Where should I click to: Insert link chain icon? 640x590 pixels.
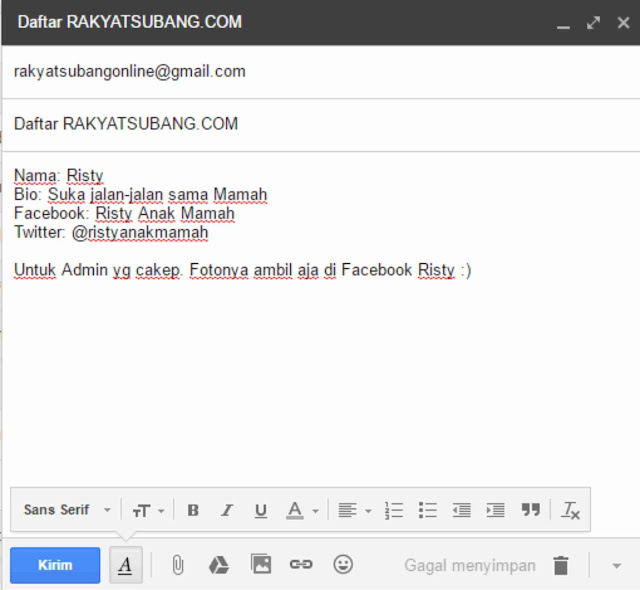[301, 564]
